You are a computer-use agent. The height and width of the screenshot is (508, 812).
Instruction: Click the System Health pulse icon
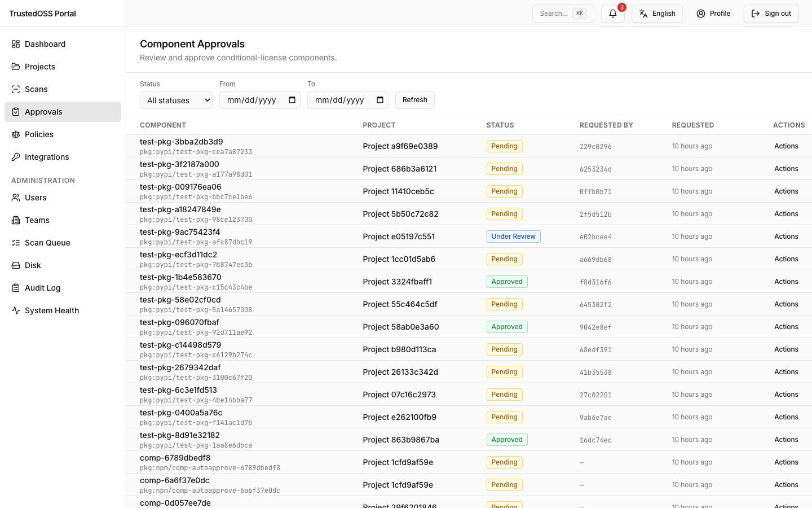click(16, 310)
